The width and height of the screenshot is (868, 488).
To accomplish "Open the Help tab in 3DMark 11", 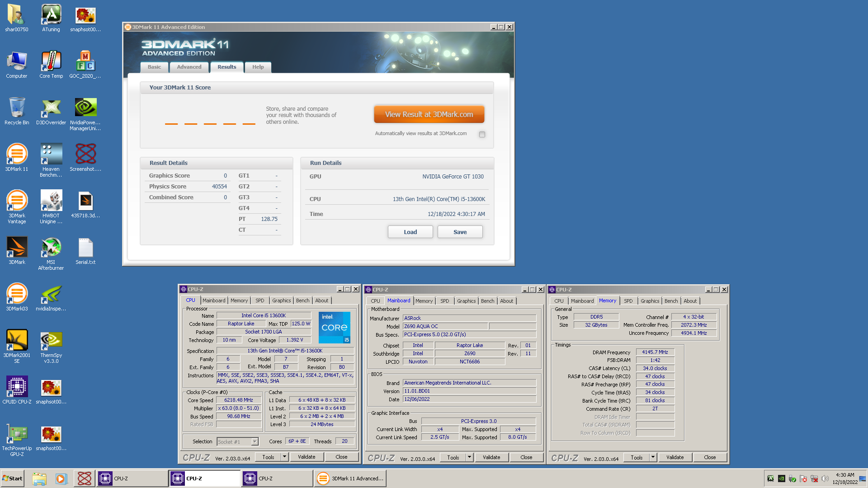I will pos(258,67).
